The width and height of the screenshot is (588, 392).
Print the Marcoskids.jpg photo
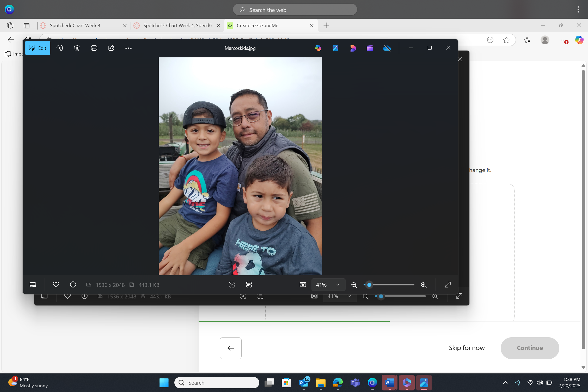point(94,48)
